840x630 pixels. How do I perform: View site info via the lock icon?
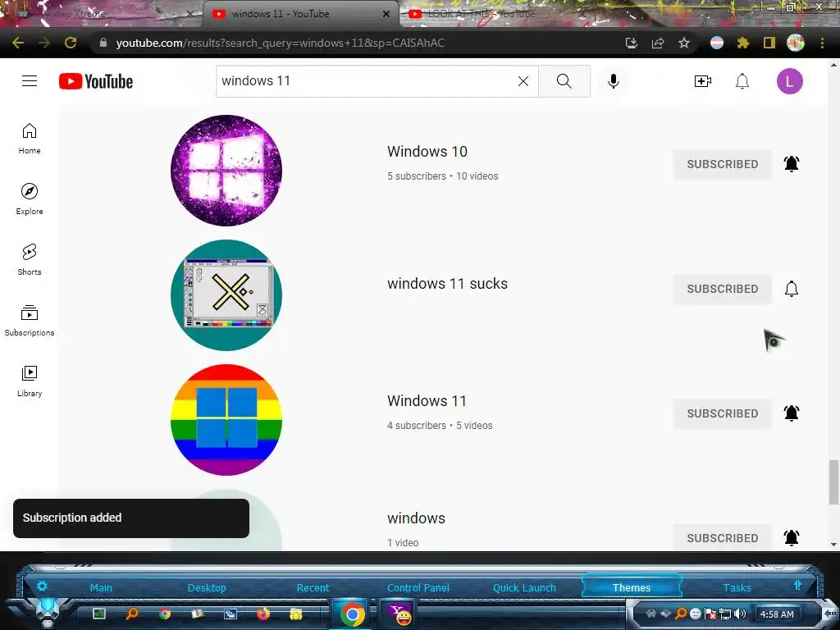click(103, 43)
